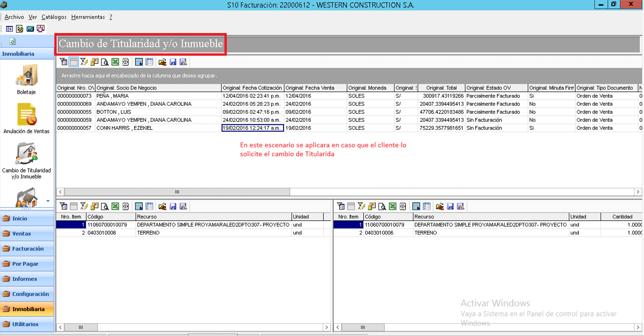Open the Herramientas menu
This screenshot has width=644, height=336.
pyautogui.click(x=88, y=17)
